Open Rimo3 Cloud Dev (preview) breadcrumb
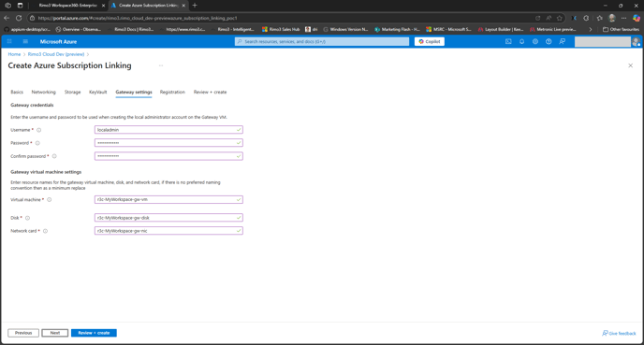The height and width of the screenshot is (345, 644). click(x=56, y=54)
